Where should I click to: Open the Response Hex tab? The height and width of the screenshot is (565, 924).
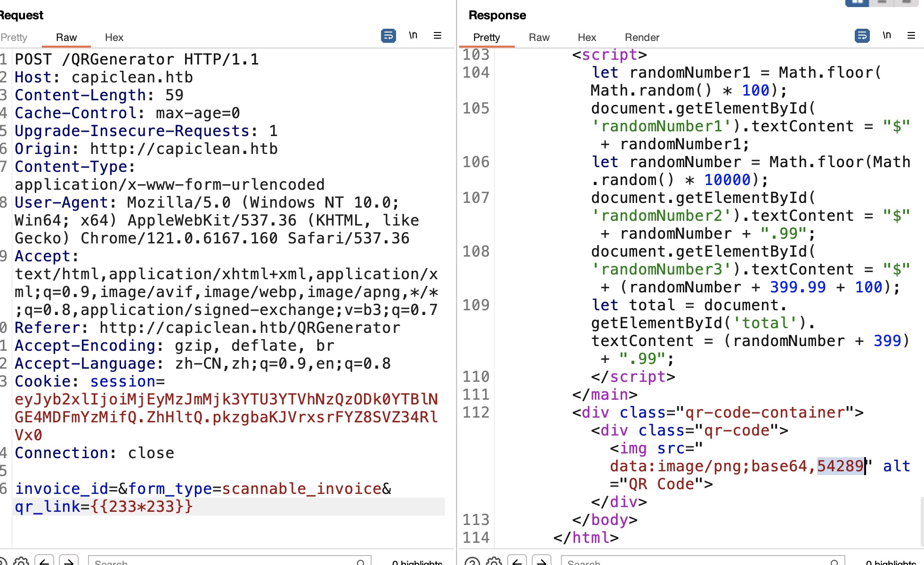(587, 38)
